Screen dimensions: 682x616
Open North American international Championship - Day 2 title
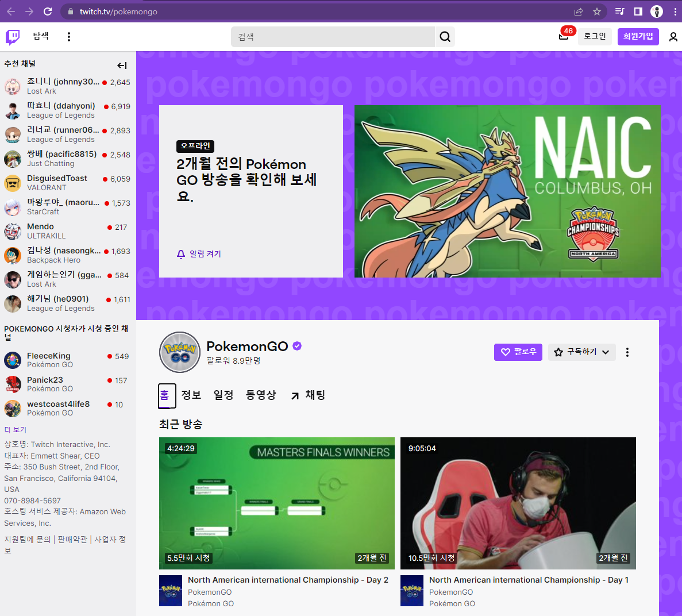point(288,580)
